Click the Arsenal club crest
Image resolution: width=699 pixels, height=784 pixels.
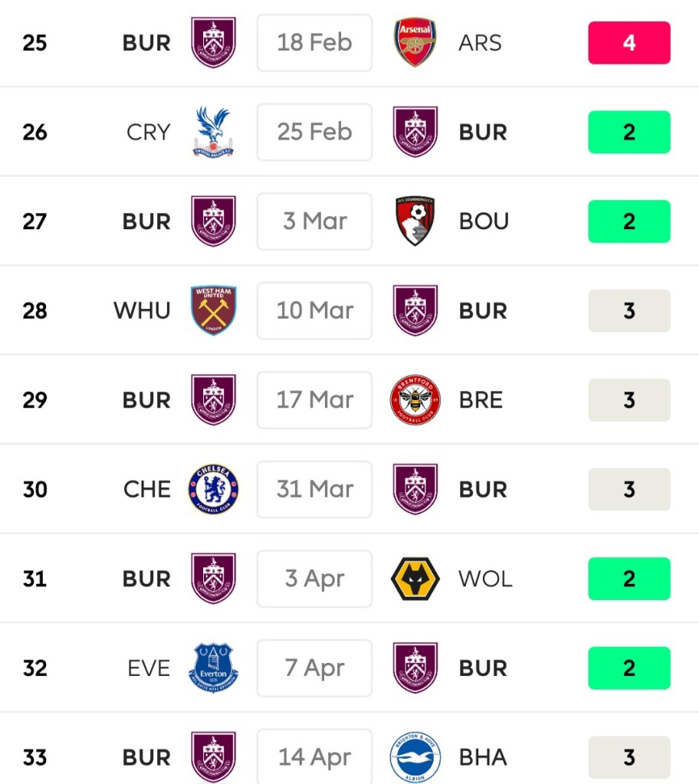415,43
